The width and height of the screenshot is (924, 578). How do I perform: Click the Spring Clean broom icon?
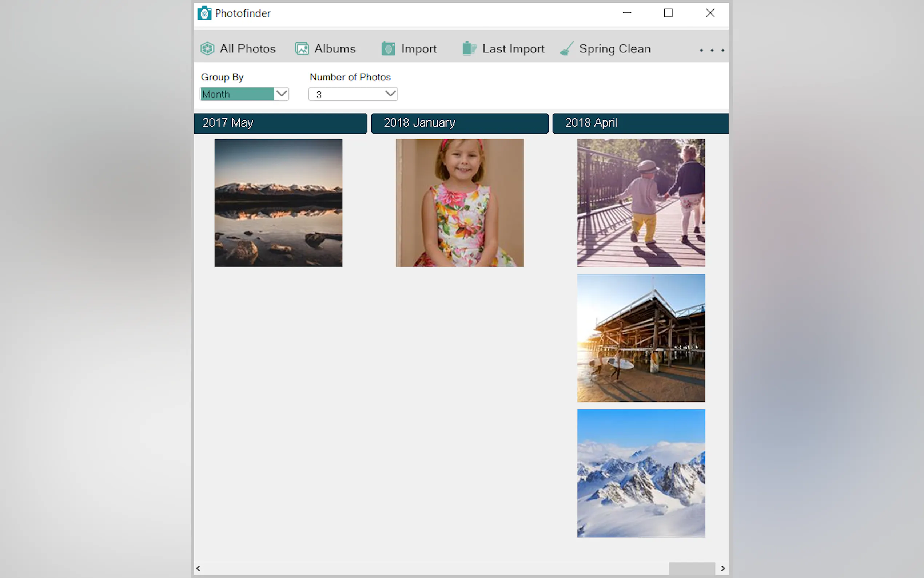[567, 48]
